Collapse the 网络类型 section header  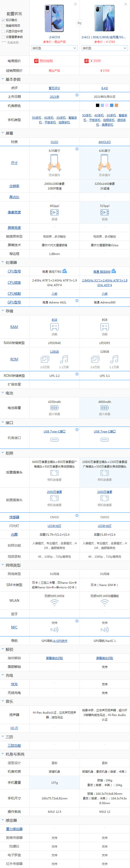(x=3, y=565)
